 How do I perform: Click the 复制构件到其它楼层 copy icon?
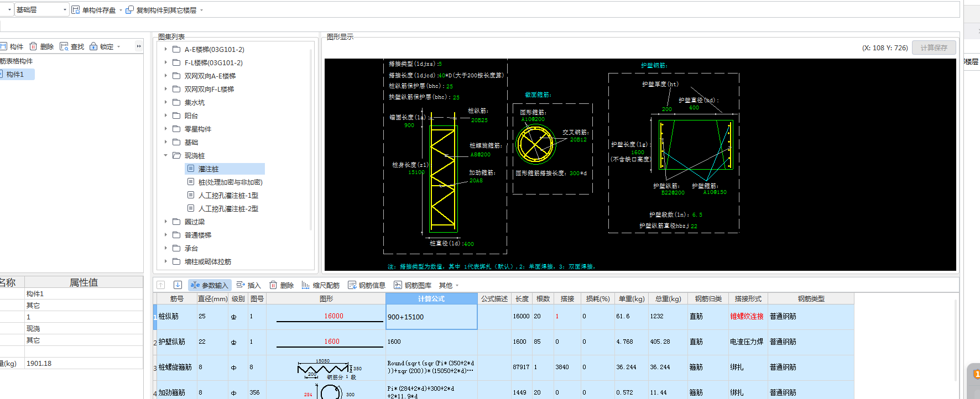point(129,10)
